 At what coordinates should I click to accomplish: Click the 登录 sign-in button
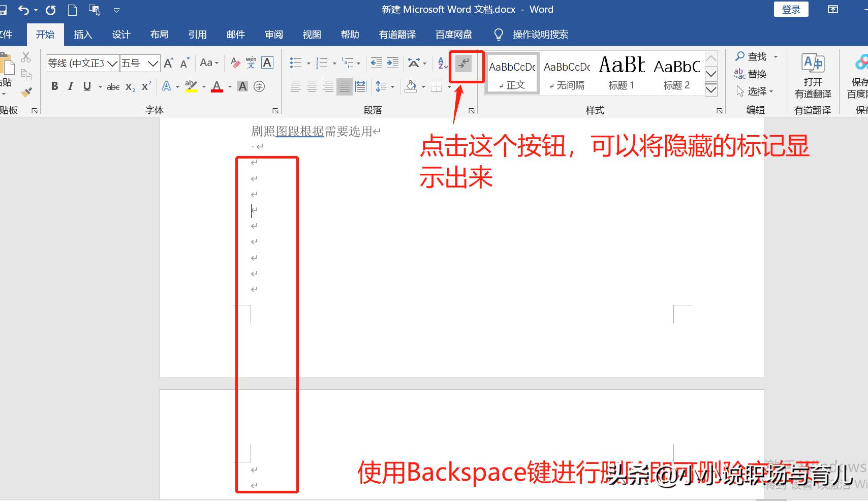[x=791, y=9]
